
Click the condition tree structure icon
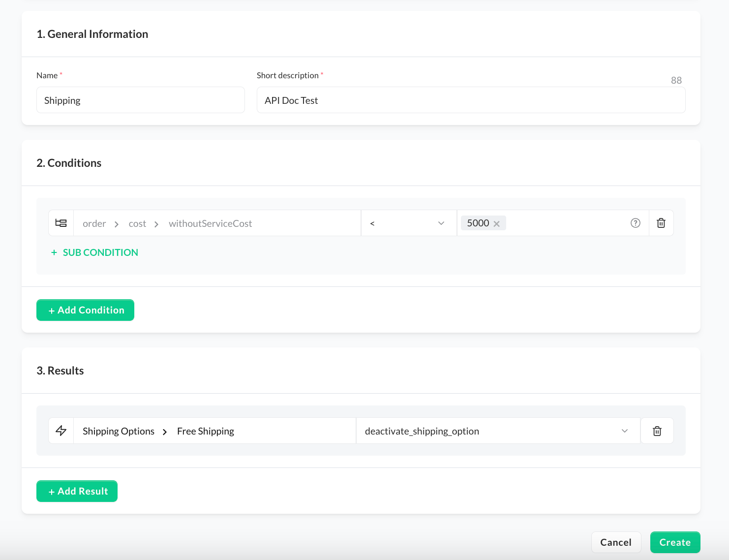pyautogui.click(x=61, y=223)
